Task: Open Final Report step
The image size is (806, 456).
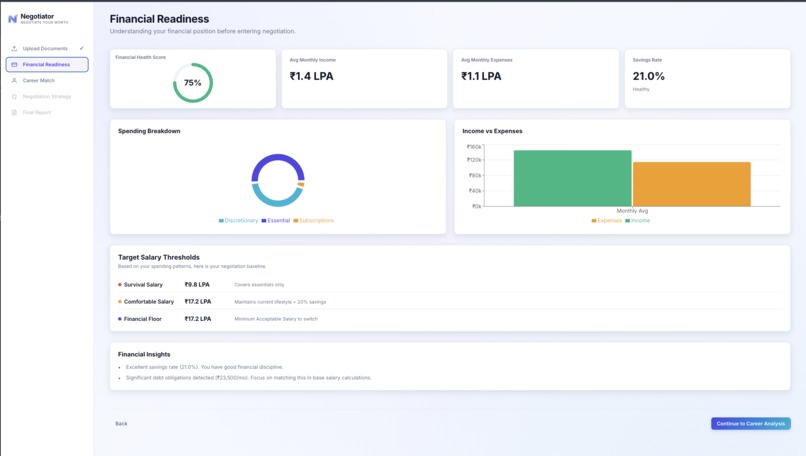Action: [47, 112]
